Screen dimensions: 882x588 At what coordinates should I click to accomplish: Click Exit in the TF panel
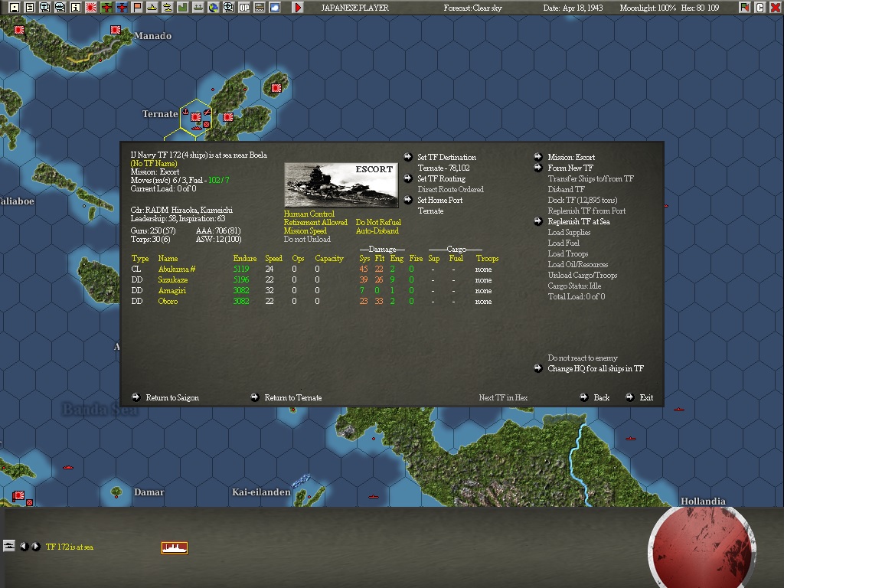tap(646, 397)
